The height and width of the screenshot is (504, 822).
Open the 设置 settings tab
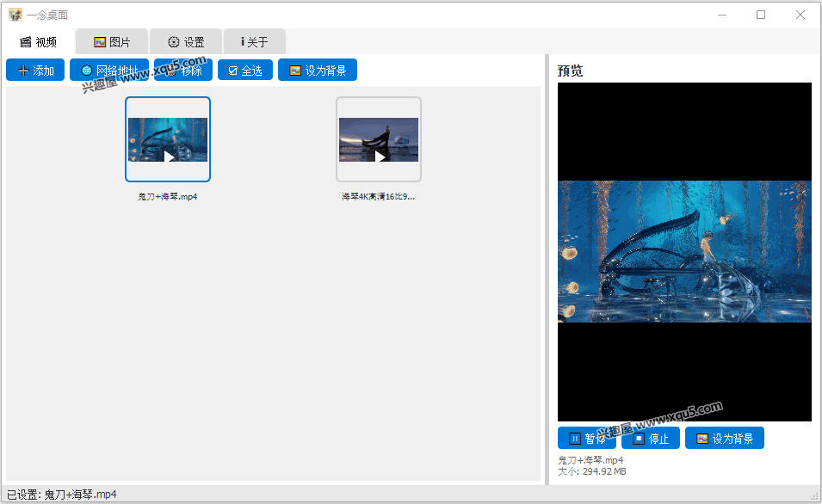point(186,42)
